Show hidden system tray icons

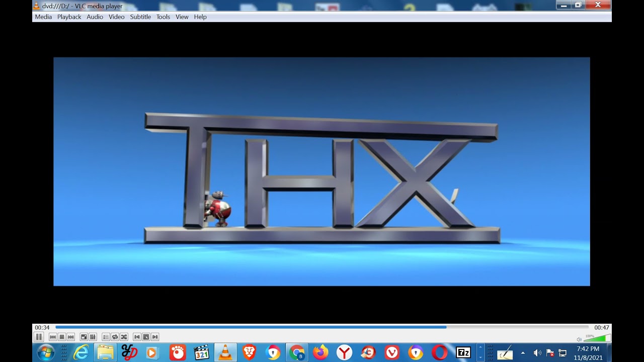[523, 353]
